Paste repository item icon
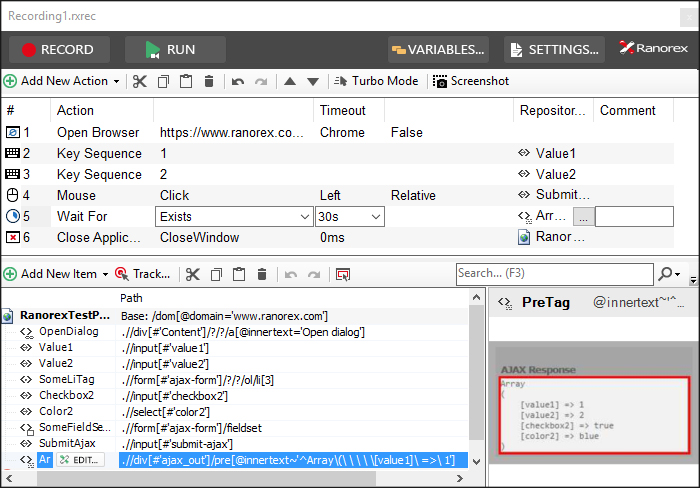The image size is (700, 488). tap(239, 274)
